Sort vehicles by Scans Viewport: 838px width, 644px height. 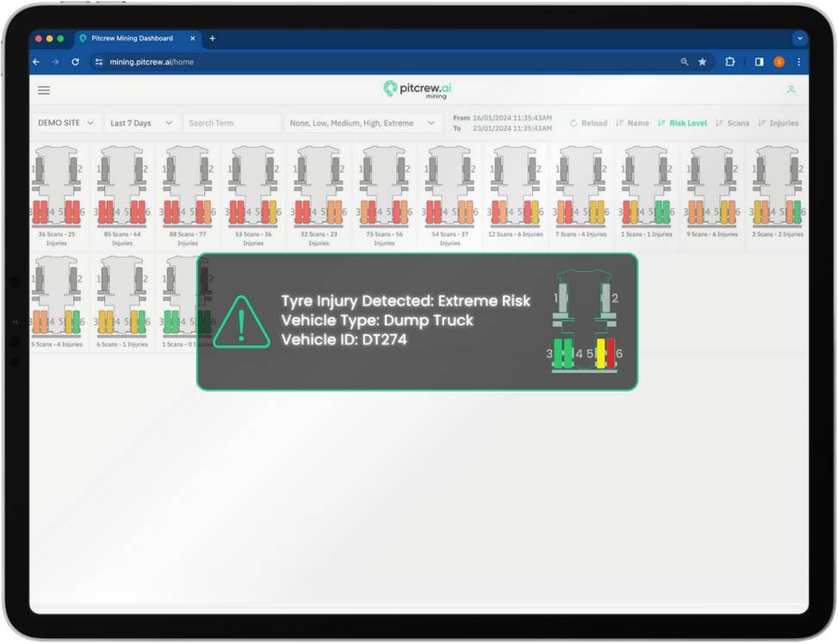pos(733,123)
